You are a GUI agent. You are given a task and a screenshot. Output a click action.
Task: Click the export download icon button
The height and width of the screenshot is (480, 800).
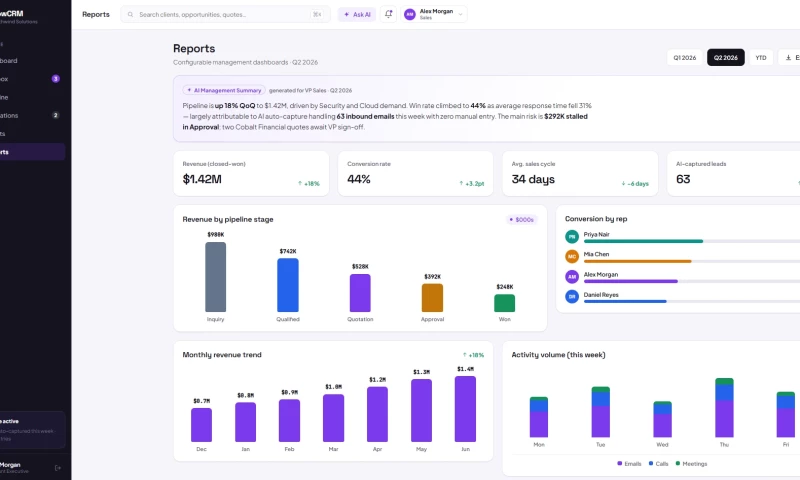[x=790, y=58]
